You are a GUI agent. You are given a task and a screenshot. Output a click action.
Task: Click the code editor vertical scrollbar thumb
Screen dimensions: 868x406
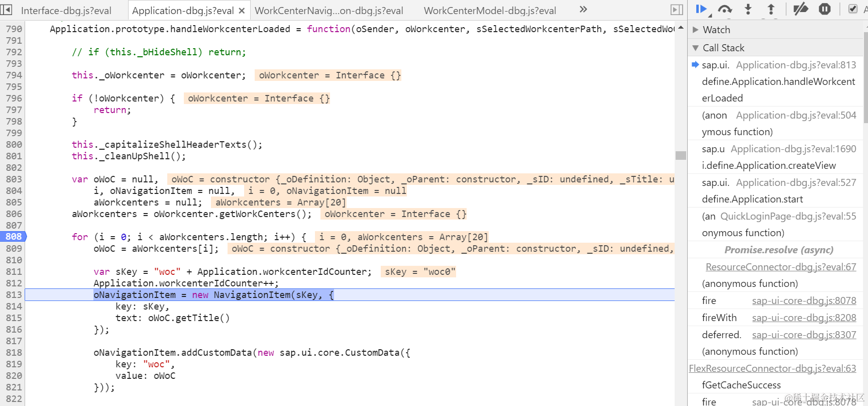681,155
